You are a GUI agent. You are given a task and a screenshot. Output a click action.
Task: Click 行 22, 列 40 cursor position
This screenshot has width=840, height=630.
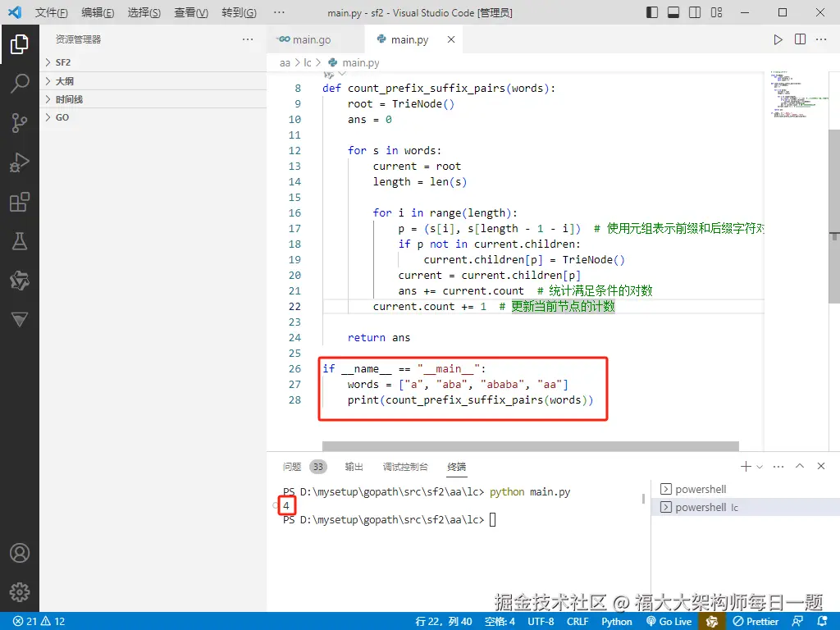point(444,622)
